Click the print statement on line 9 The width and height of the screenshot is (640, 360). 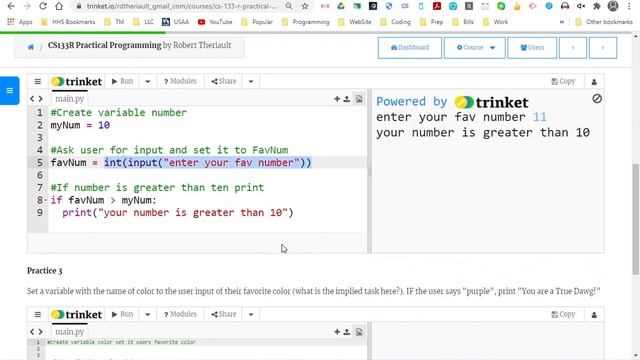[178, 213]
